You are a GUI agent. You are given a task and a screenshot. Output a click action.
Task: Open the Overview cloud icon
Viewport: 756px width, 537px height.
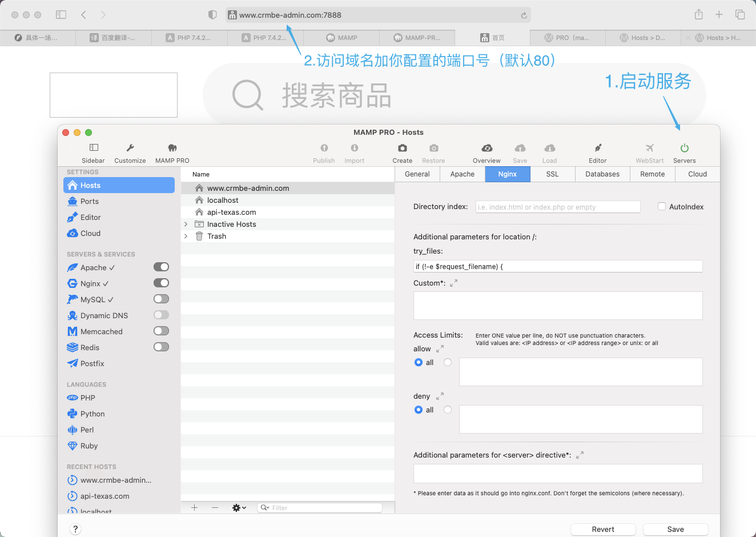tap(487, 148)
